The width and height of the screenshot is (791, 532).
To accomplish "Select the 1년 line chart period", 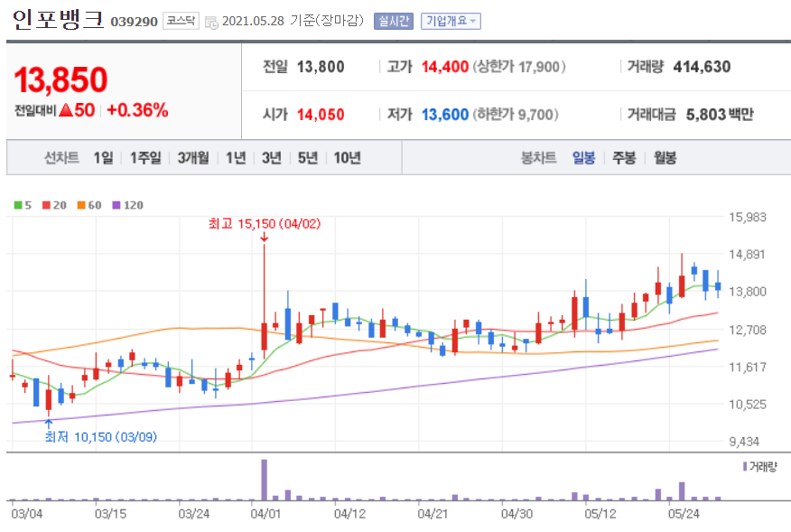I will point(236,158).
